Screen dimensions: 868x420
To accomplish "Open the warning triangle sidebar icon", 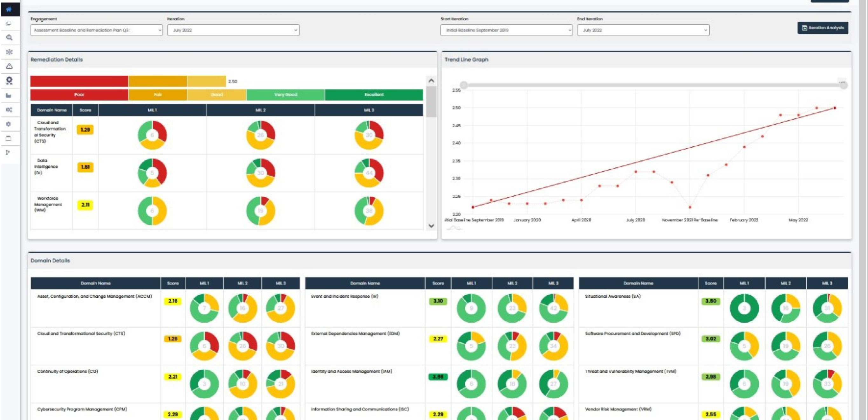I will [x=9, y=66].
